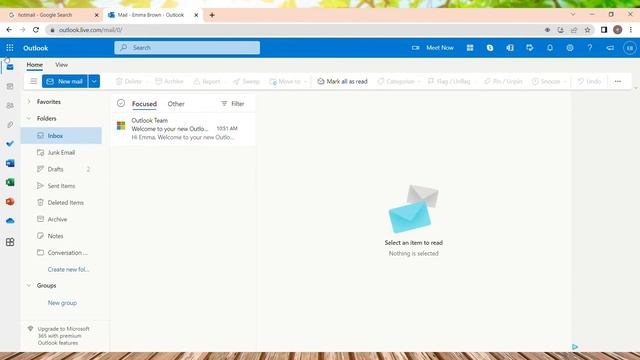640x360 pixels.
Task: Click Report in the toolbar
Action: (x=207, y=81)
